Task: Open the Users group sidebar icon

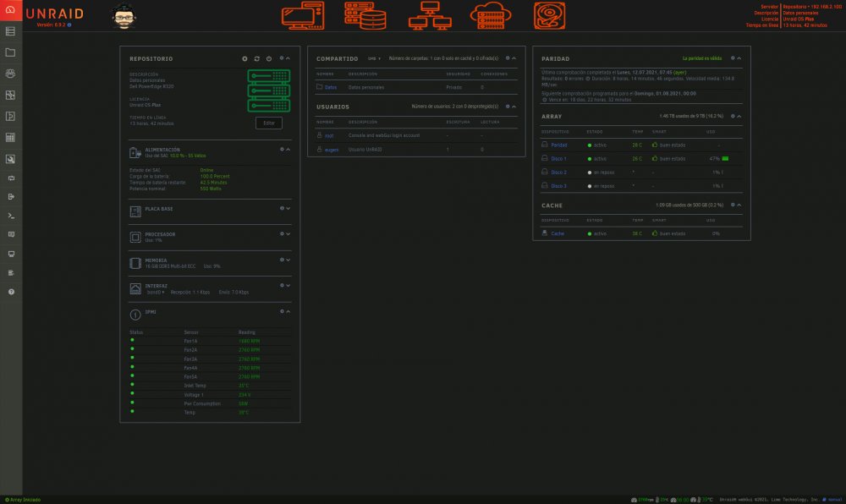Action: (x=10, y=74)
